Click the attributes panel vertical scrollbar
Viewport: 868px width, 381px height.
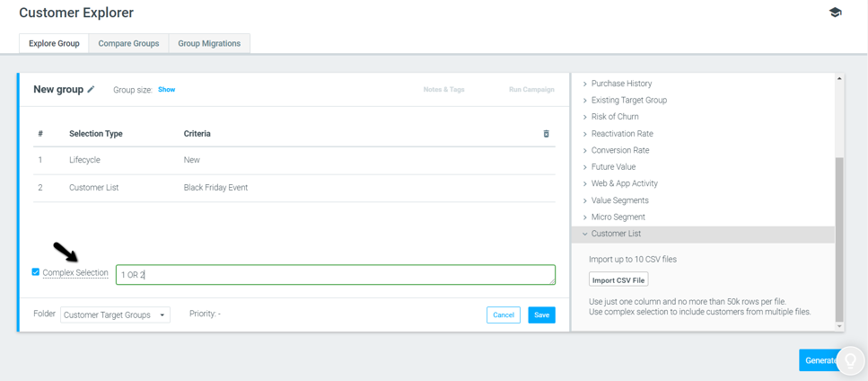point(839,239)
